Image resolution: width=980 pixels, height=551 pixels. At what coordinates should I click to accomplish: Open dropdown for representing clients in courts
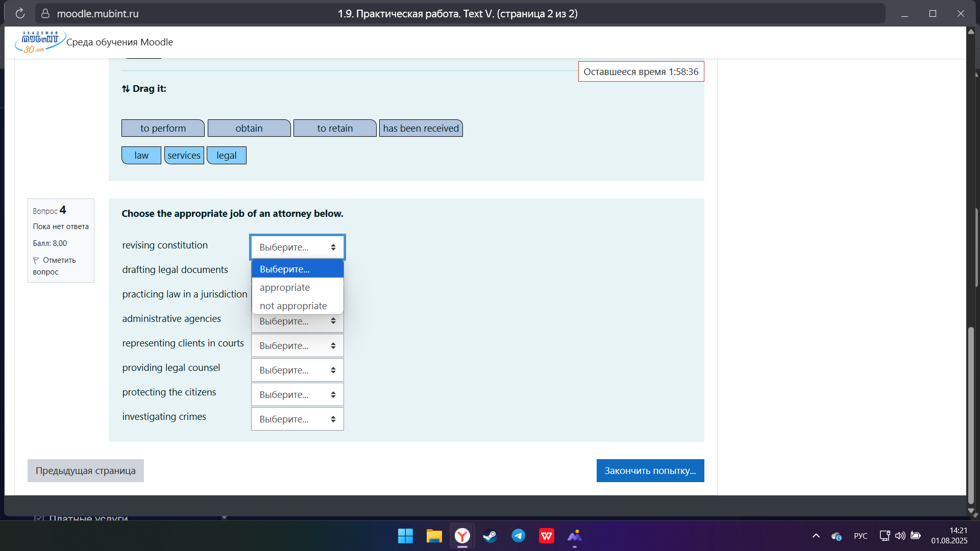click(297, 346)
